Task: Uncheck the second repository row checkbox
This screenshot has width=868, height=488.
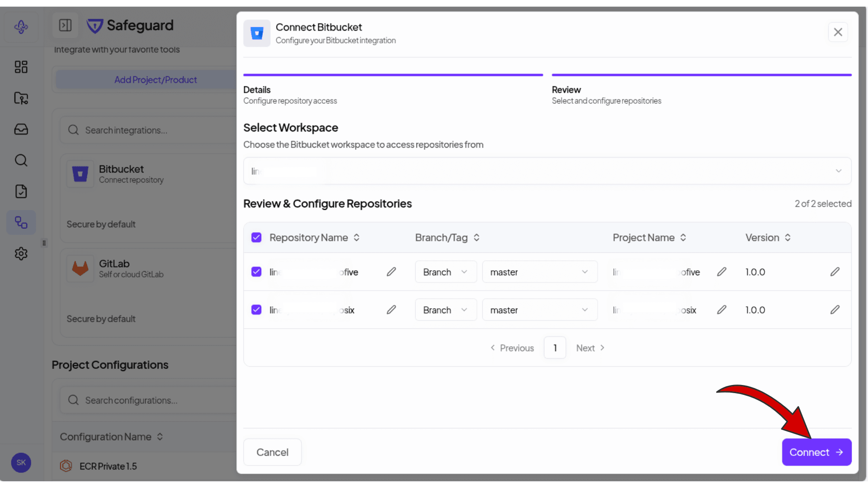Action: click(256, 310)
